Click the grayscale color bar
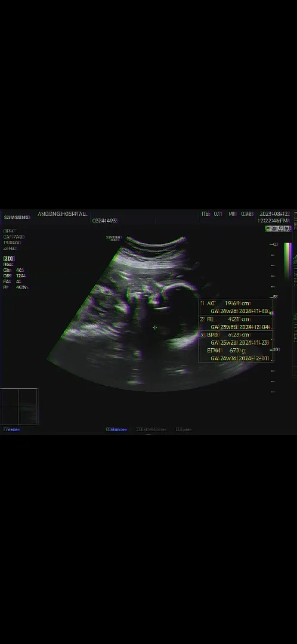 (288, 261)
